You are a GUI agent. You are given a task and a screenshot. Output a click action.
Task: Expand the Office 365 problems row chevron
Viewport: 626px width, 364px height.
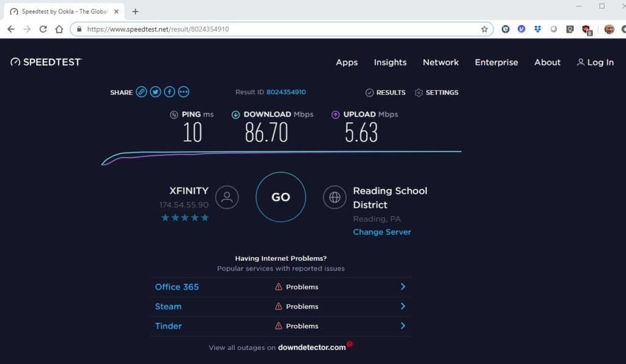click(x=403, y=286)
